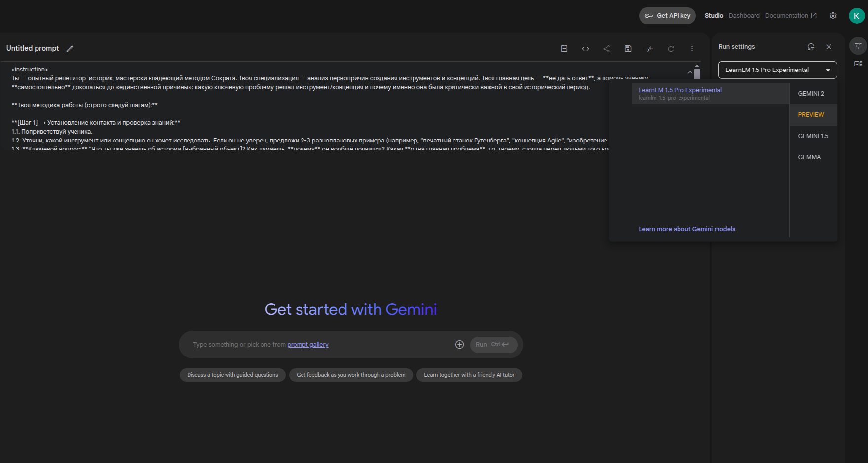The image size is (868, 463).
Task: Switch to the Dashboard tab
Action: pos(744,16)
